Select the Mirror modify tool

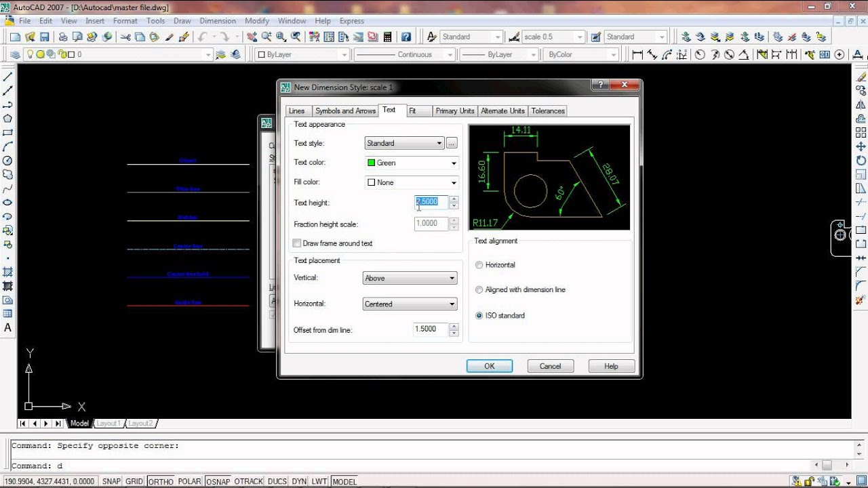pyautogui.click(x=861, y=105)
